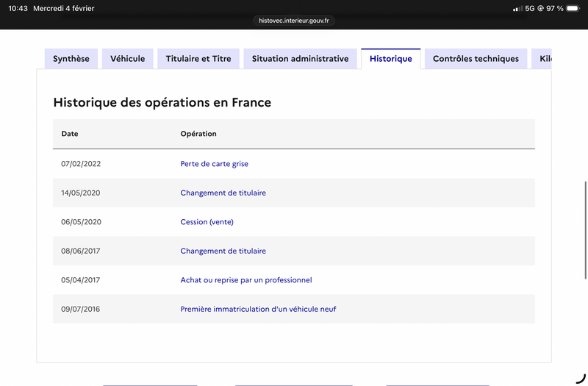Switch to the Véhicule tab

pos(127,59)
